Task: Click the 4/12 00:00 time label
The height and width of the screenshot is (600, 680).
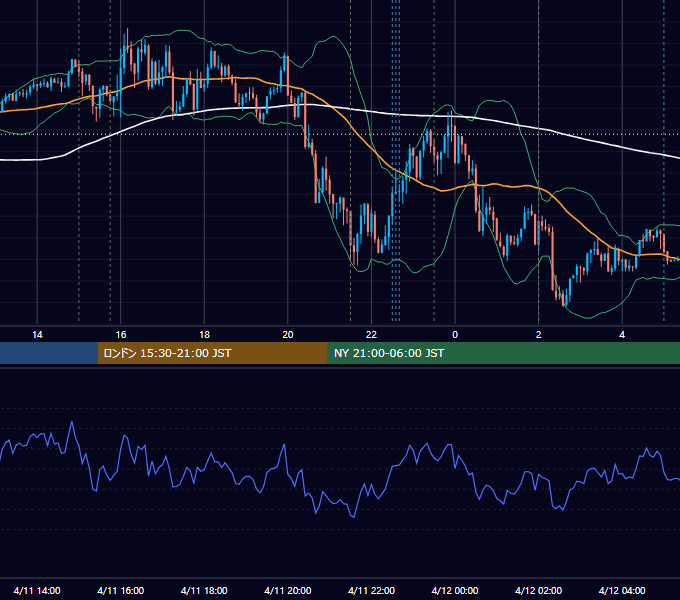Action: (x=455, y=590)
